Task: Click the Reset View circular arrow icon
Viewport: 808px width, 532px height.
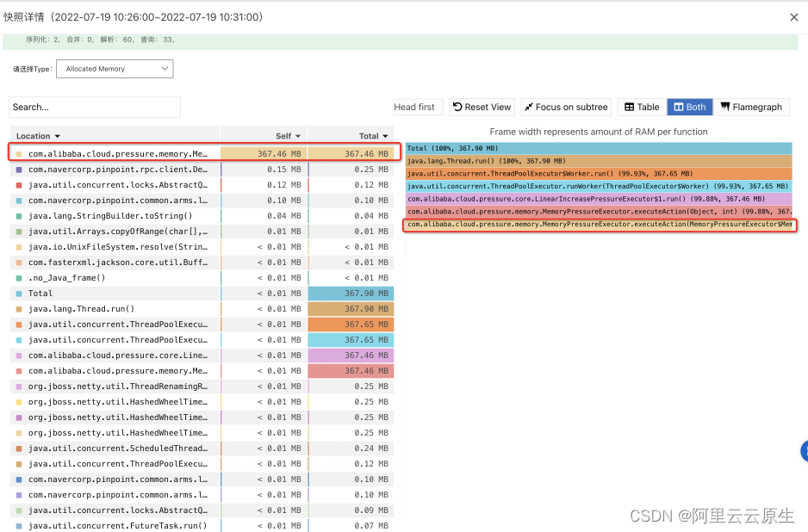Action: coord(457,107)
